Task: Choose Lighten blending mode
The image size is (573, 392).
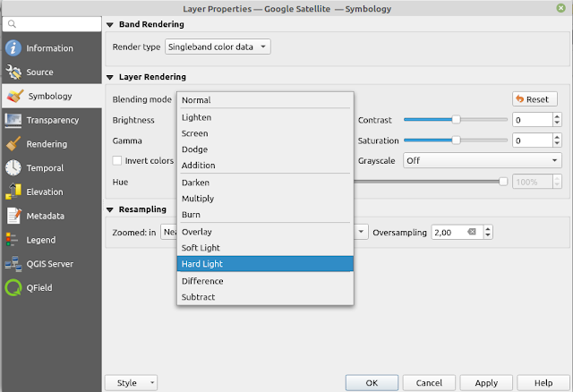Action: (265, 117)
